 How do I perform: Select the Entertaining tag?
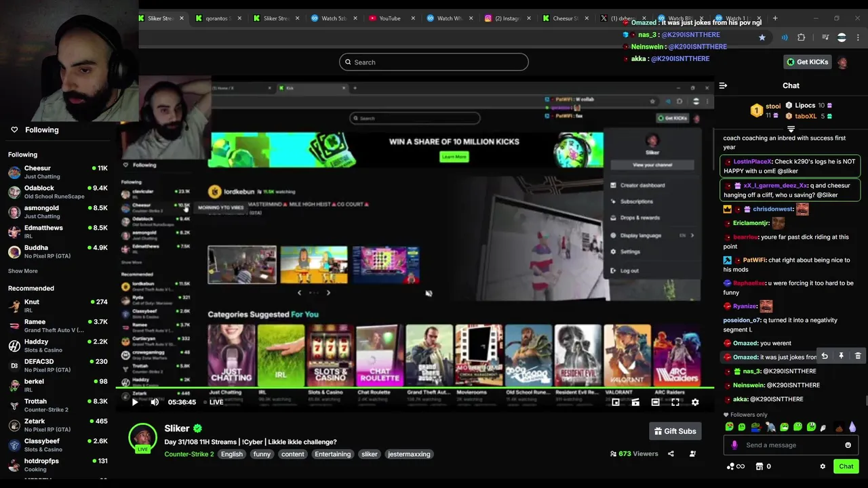(332, 454)
